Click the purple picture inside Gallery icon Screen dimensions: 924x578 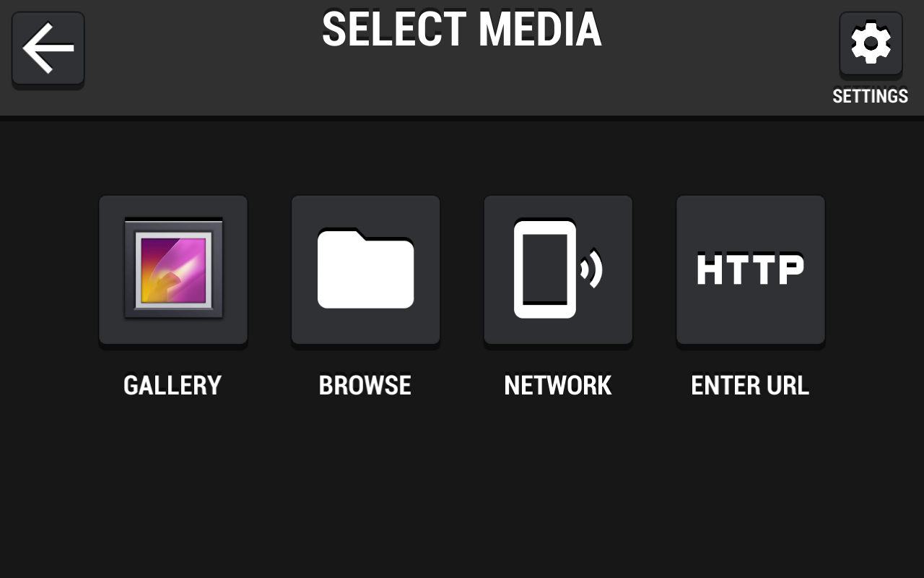click(x=173, y=270)
